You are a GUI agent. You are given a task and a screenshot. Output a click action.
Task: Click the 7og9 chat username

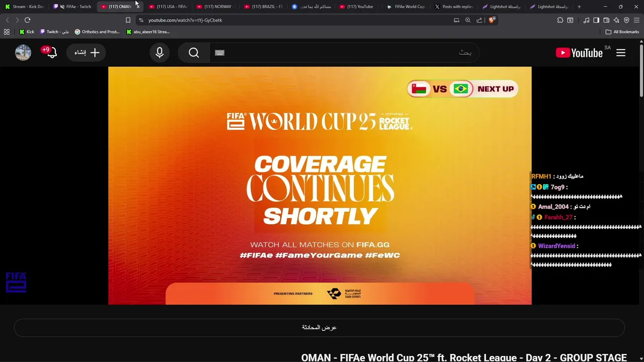pyautogui.click(x=557, y=187)
